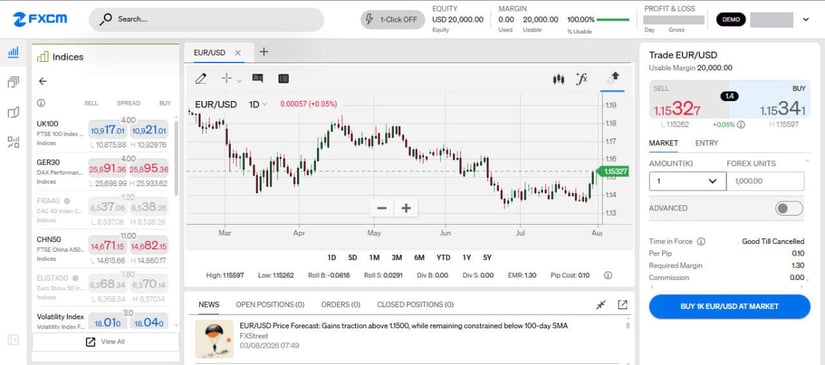Click the Time in Force info icon
The image size is (825, 365).
[x=701, y=241]
